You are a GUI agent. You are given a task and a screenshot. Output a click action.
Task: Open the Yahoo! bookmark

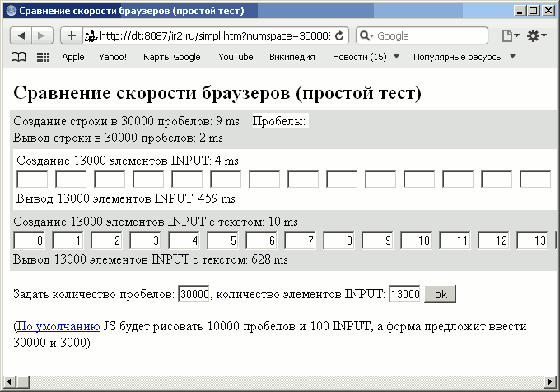(x=113, y=57)
